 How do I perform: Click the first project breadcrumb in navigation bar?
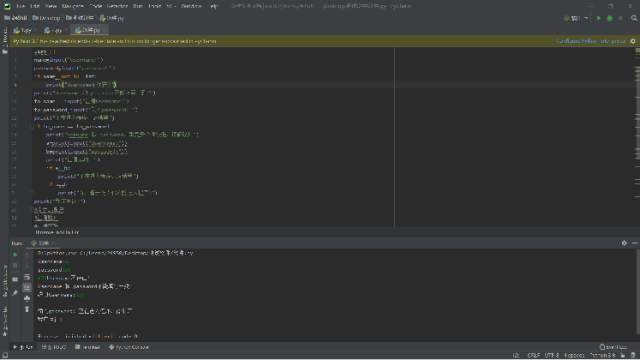16,18
